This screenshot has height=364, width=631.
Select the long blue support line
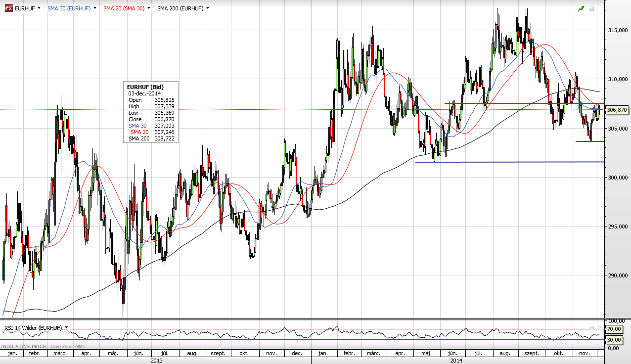click(x=509, y=162)
